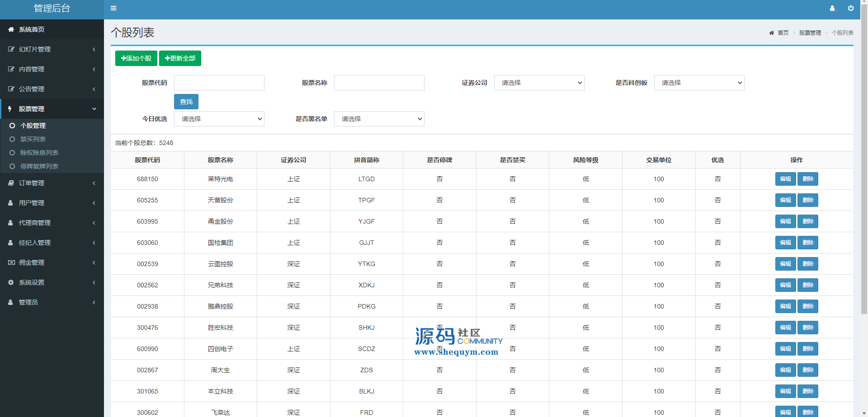Click the 管理后台 header title
The width and height of the screenshot is (868, 417).
(52, 8)
